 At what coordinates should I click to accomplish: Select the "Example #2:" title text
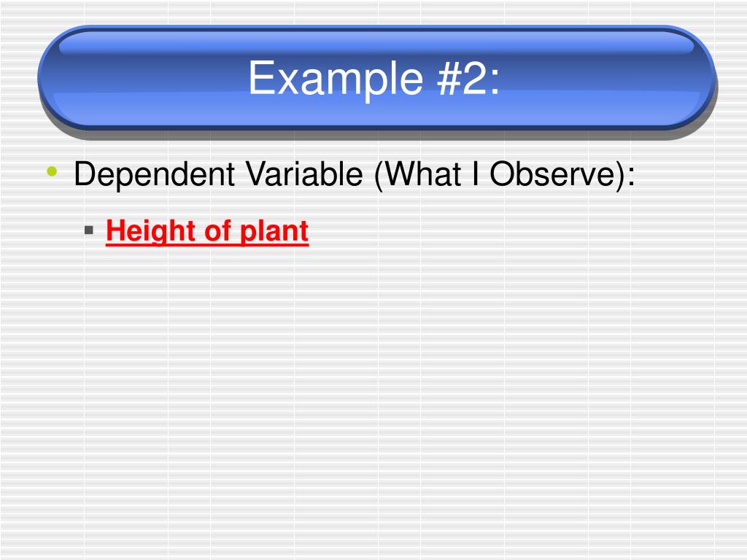[374, 77]
